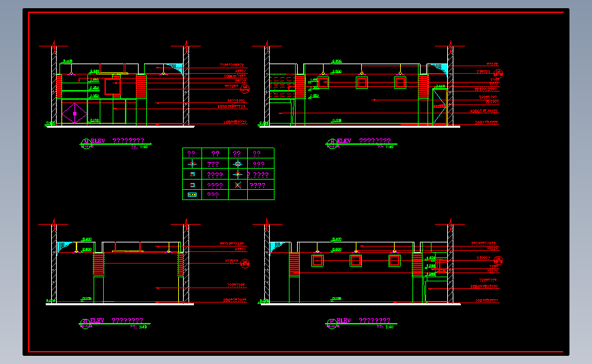
Task: Pick the legend crosshair symbol with red circle
Action: point(238,174)
